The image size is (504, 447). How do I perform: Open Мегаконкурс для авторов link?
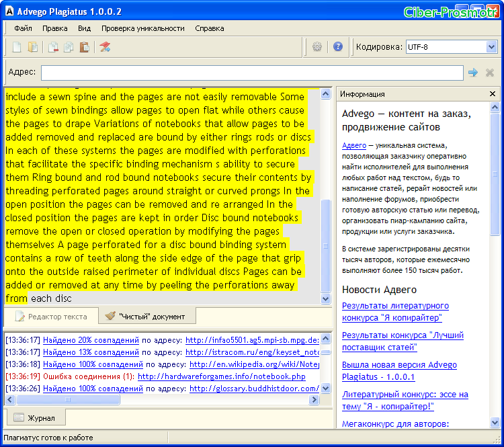(395, 424)
